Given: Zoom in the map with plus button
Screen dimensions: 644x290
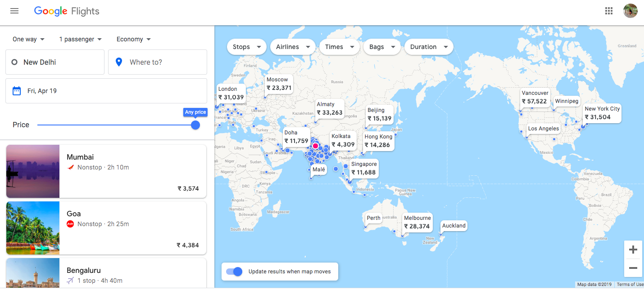Looking at the screenshot, I should [x=633, y=250].
